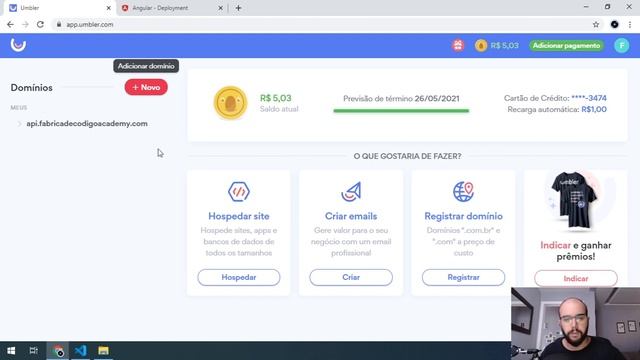This screenshot has width=640, height=360.
Task: Switch to the Umbler browser tab
Action: pyautogui.click(x=60, y=8)
